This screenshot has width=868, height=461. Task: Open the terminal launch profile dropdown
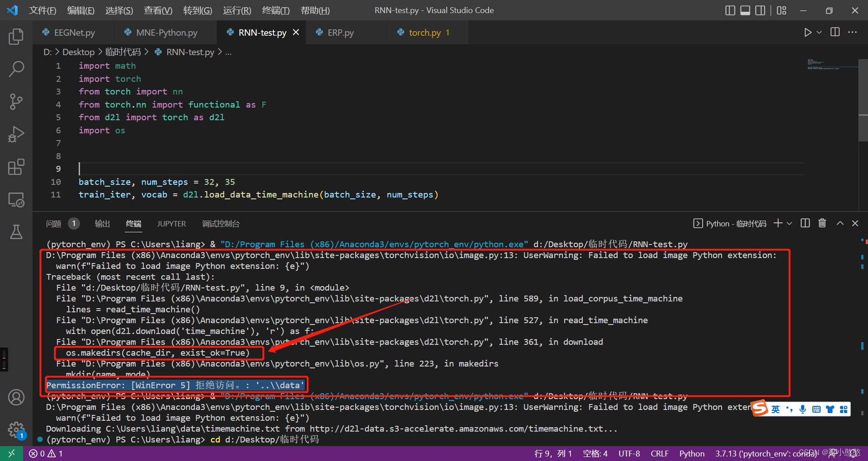click(x=789, y=223)
